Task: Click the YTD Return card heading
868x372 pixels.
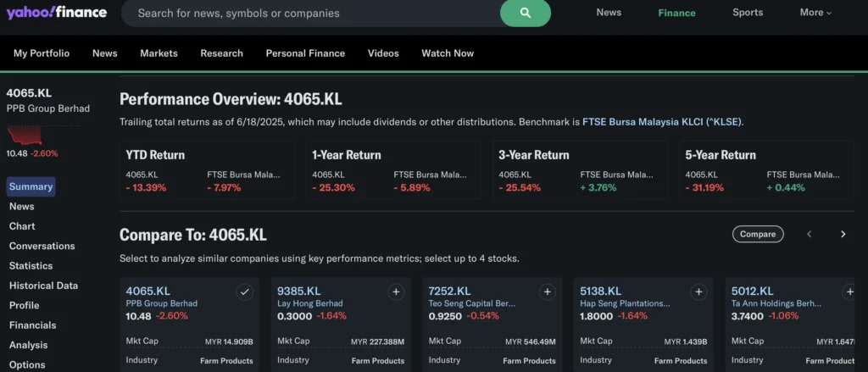Action: 155,155
